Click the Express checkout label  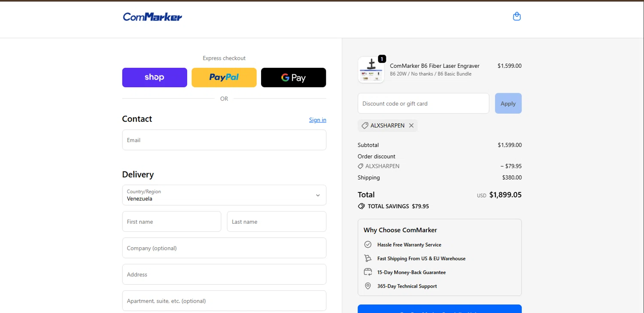point(224,58)
